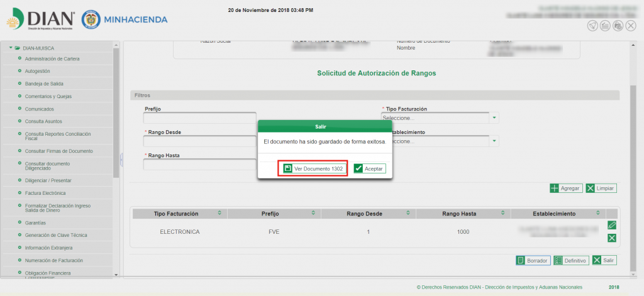Open the Tipo Facturación dropdown
This screenshot has width=644, height=296.
[x=494, y=118]
